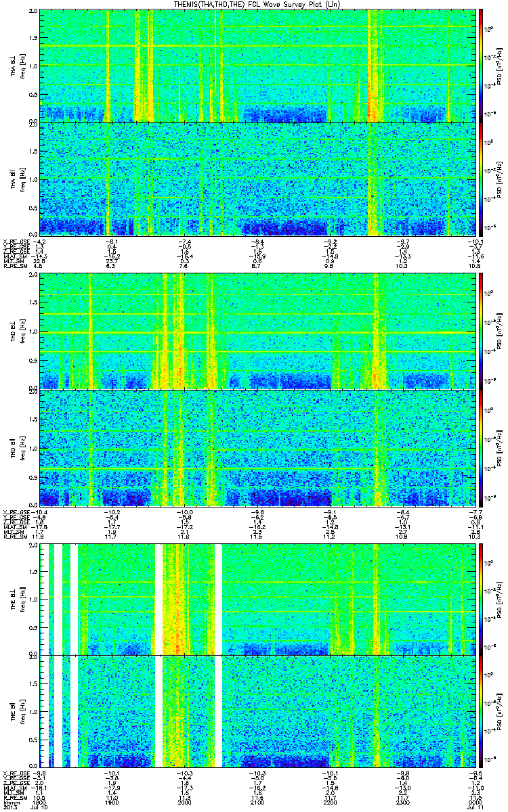Click the MLAT_SM row label under THE panels
The image size is (508, 812).
coord(15,788)
